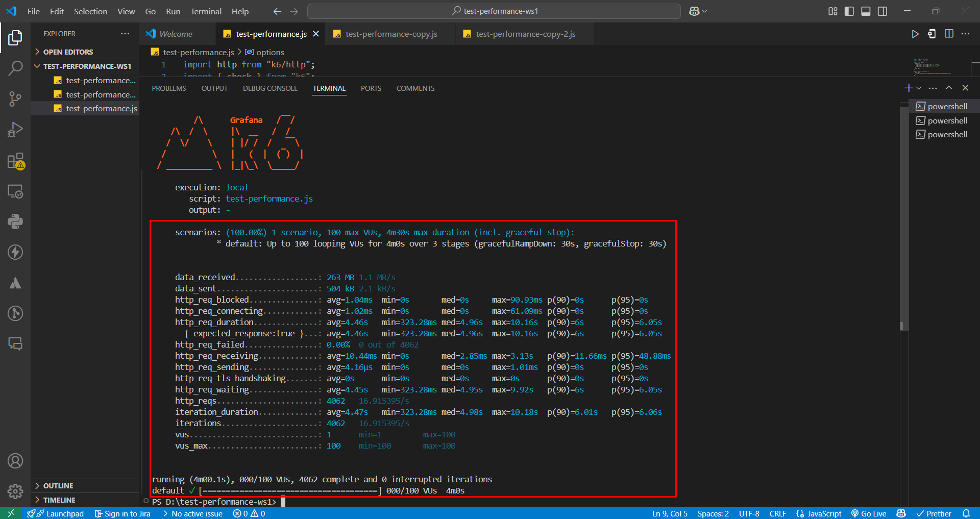
Task: Expand the OPEN EDITORS section
Action: coord(85,52)
